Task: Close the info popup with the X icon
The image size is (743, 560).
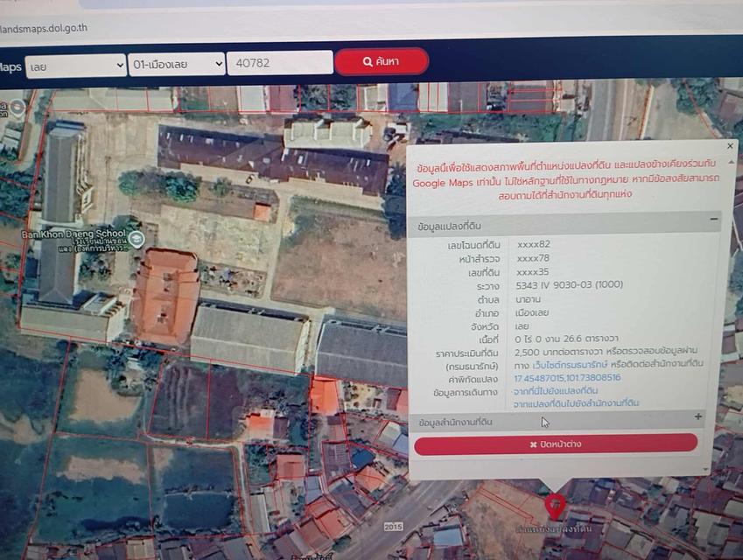Action: pyautogui.click(x=731, y=146)
